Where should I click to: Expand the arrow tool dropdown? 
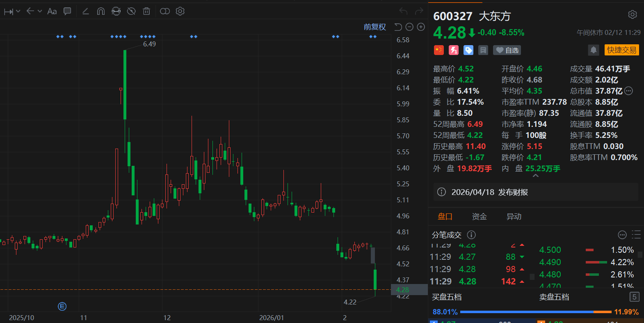40,11
